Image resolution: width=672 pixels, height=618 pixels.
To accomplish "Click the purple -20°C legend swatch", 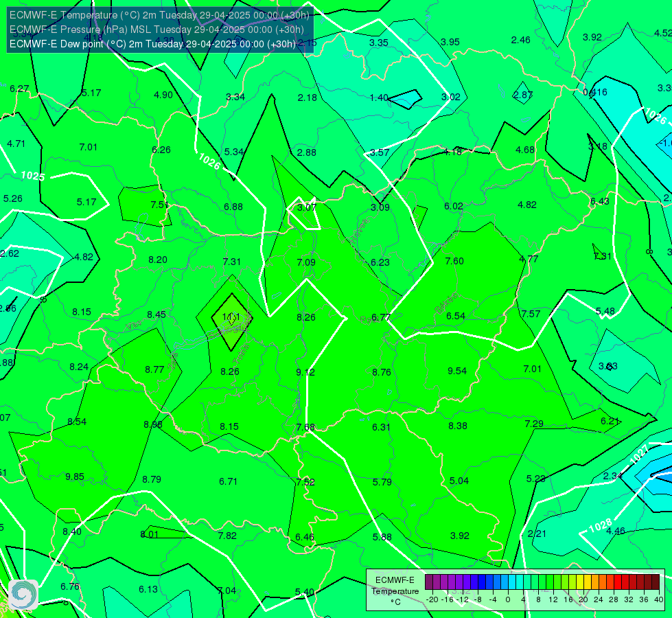I will point(429,582).
